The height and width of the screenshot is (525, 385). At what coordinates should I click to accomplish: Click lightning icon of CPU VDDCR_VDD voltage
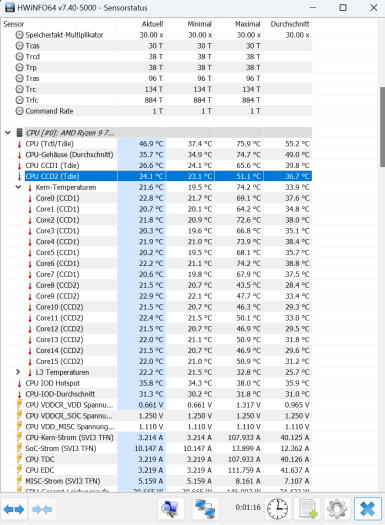coord(19,405)
